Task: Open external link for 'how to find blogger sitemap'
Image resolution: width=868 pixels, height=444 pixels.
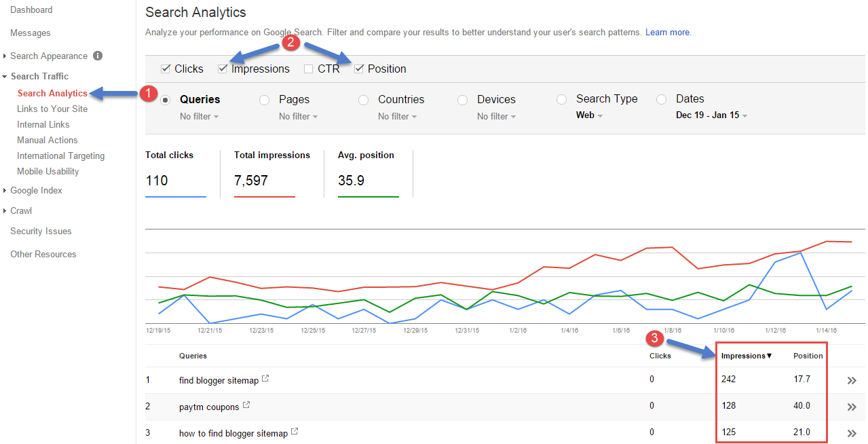Action: [295, 432]
